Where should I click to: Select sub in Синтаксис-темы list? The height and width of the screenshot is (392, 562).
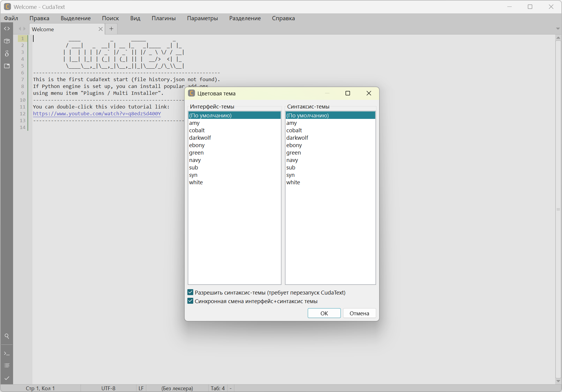pos(330,167)
